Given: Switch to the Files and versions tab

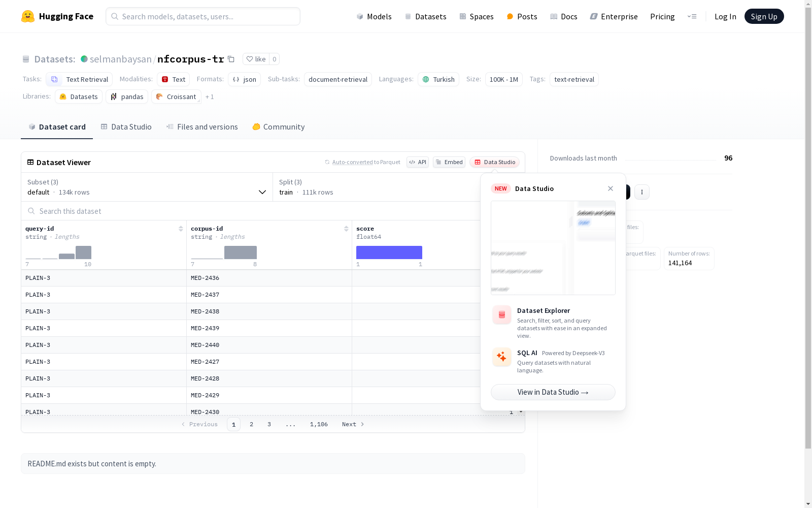Looking at the screenshot, I should (202, 127).
